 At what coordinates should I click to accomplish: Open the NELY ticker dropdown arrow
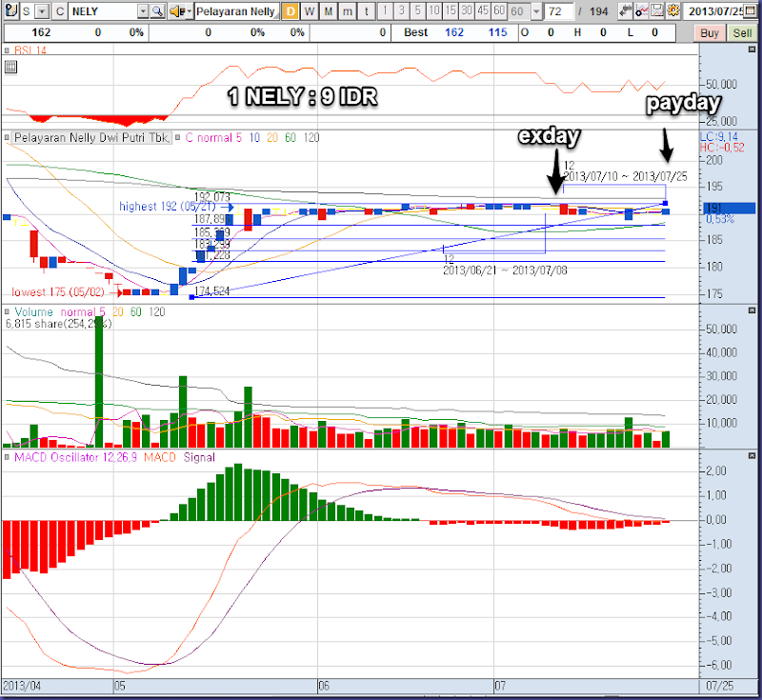tap(143, 11)
